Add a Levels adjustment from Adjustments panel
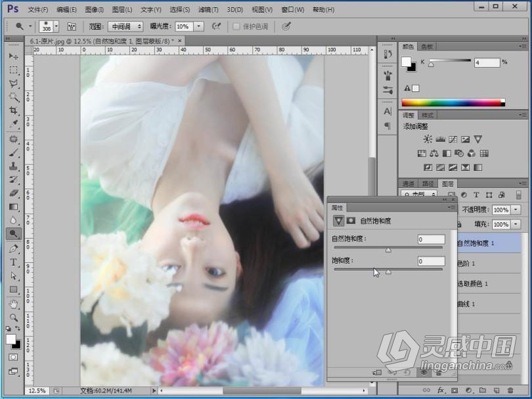The image size is (532, 399). [441, 139]
